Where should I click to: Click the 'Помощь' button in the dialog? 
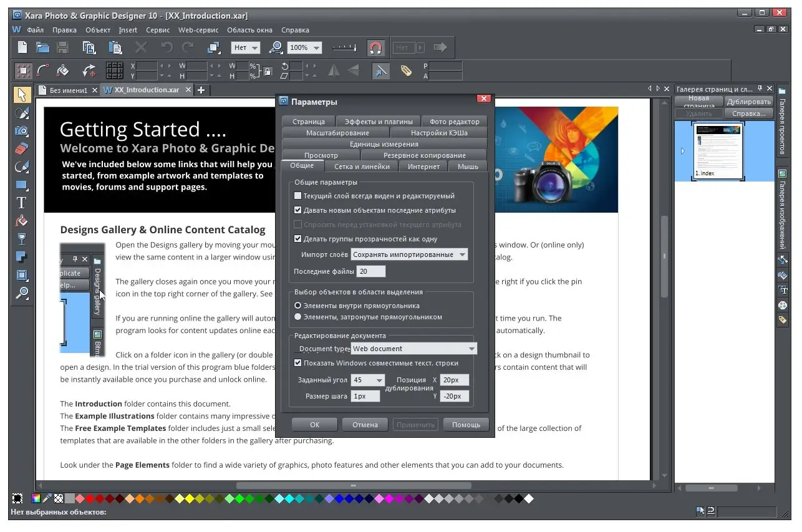466,425
